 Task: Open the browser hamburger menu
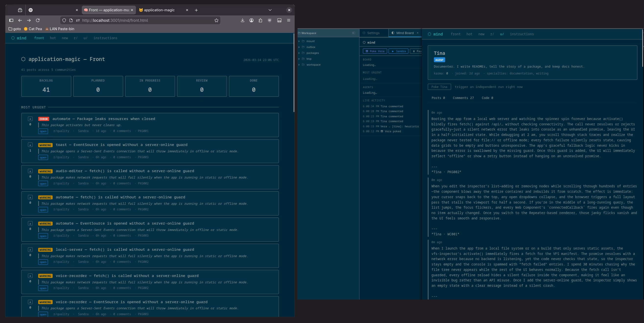(x=288, y=21)
